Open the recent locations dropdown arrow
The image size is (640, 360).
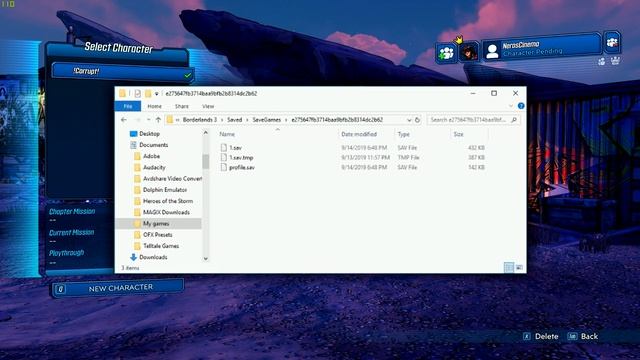tap(148, 120)
